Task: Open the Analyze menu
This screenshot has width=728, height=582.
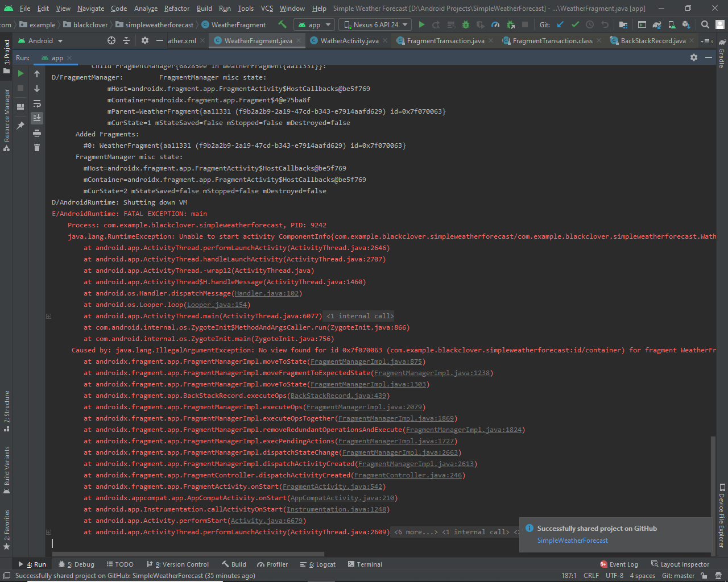Action: point(146,8)
